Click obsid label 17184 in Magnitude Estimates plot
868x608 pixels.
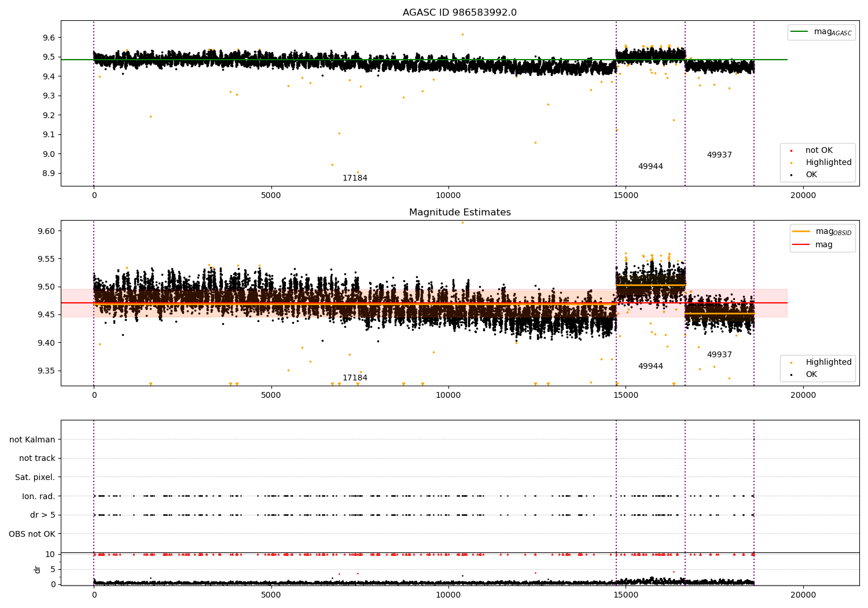pos(355,378)
